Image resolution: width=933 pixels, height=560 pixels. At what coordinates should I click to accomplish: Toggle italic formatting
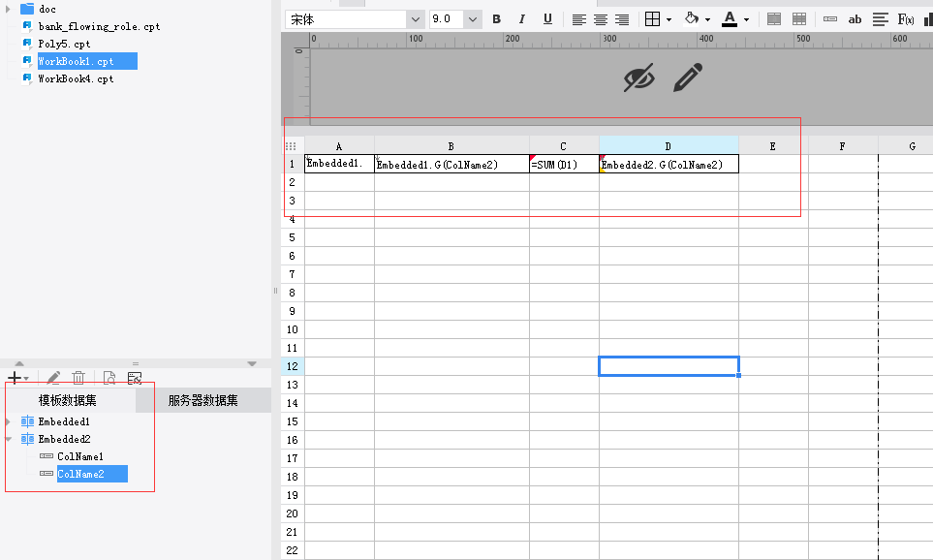(x=522, y=19)
